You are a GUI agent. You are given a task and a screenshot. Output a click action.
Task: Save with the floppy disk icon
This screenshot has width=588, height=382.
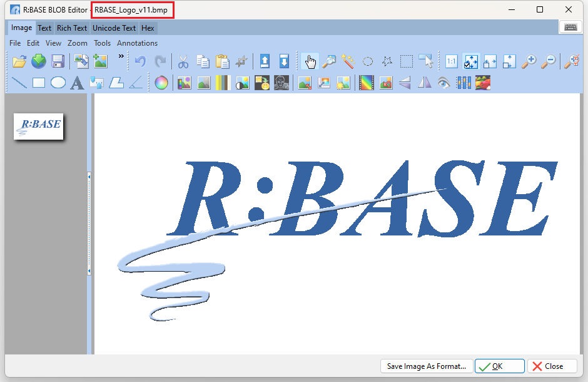click(x=58, y=61)
